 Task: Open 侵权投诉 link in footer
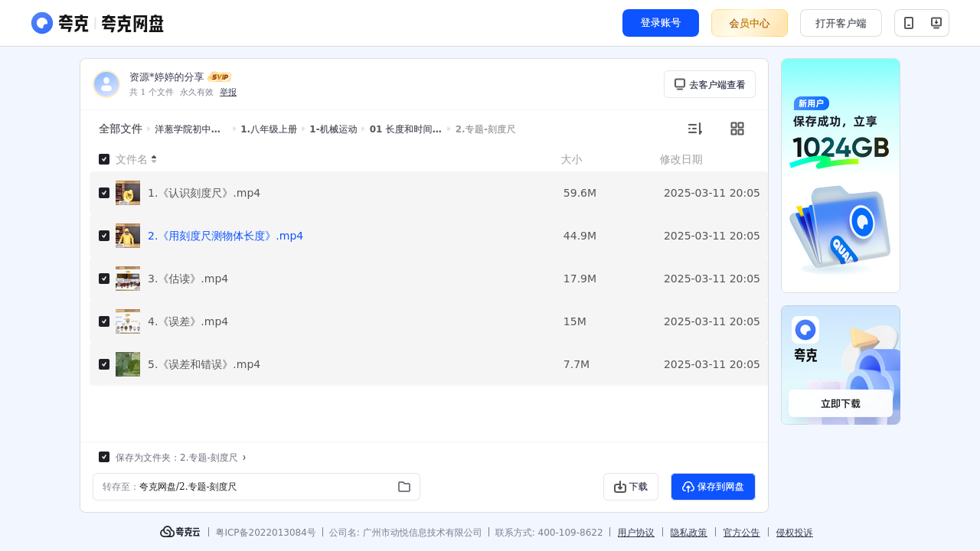(795, 533)
